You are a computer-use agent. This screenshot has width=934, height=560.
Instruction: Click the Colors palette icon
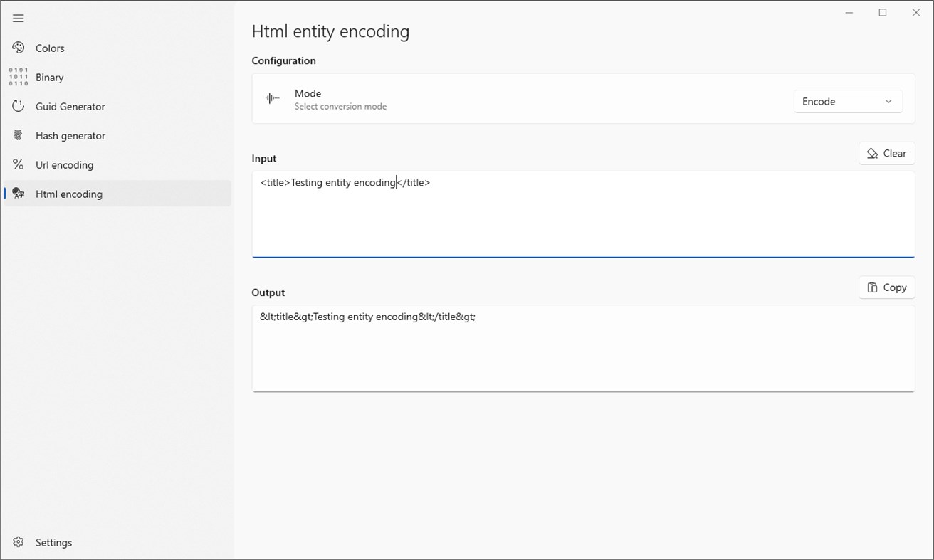(x=19, y=48)
